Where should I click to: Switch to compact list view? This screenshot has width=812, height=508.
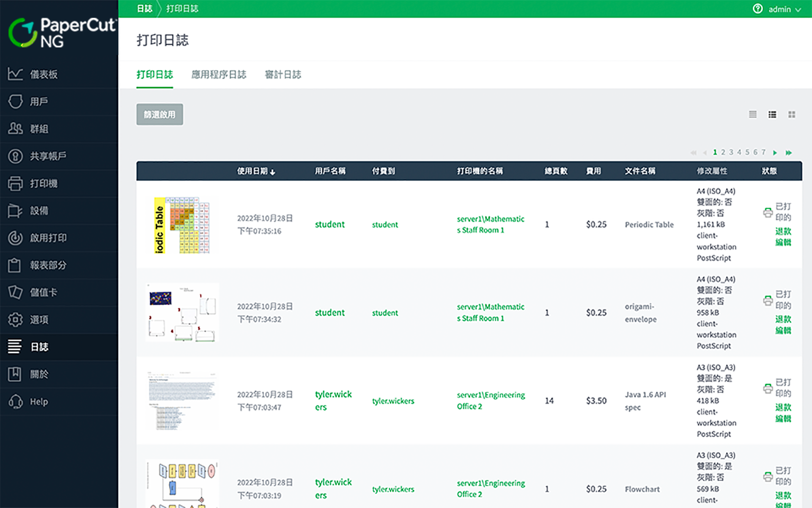(753, 114)
